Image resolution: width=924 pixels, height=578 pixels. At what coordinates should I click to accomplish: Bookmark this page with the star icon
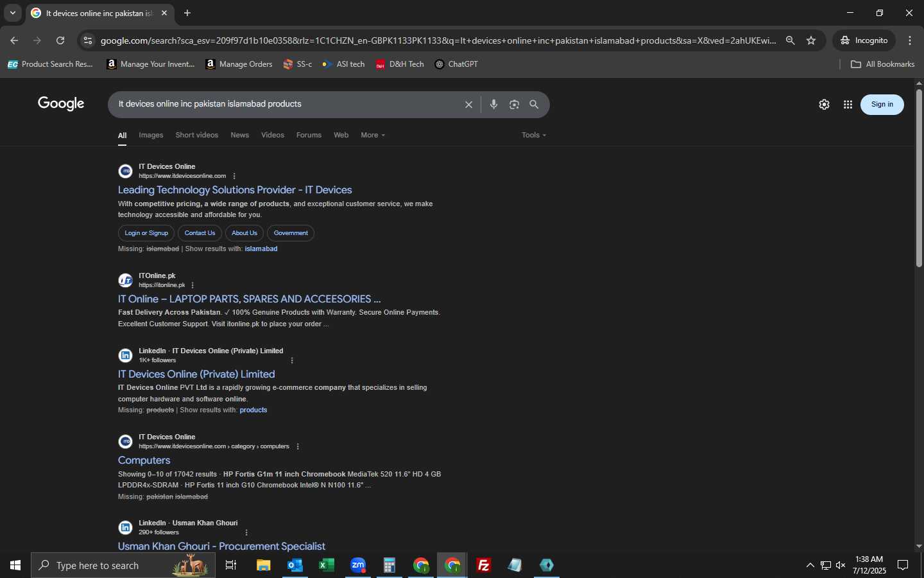tap(811, 40)
